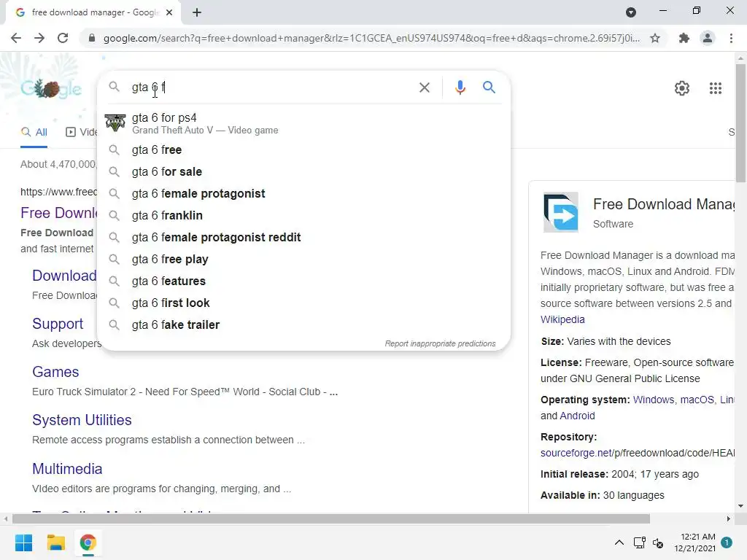This screenshot has width=747, height=560.
Task: Open the Download sitelink
Action: click(64, 276)
